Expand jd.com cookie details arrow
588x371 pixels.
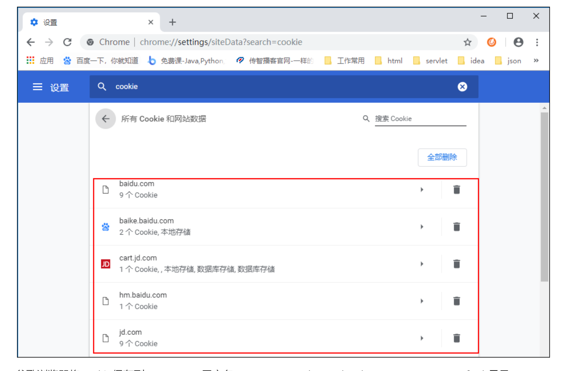(422, 338)
